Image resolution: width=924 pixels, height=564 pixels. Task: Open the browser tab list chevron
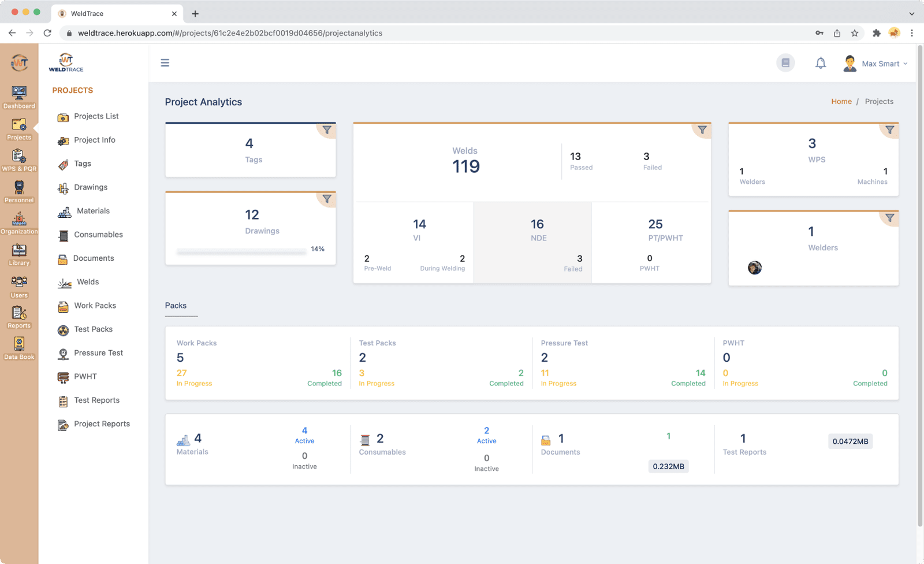911,13
